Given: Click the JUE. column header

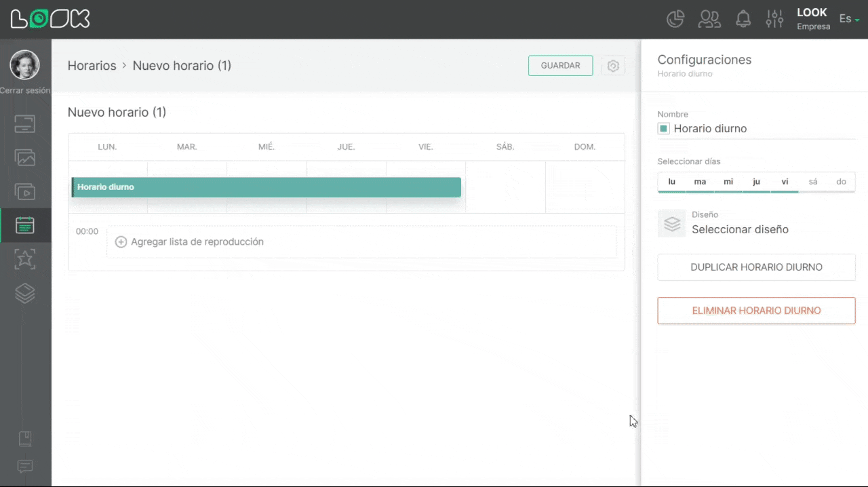Looking at the screenshot, I should (346, 147).
